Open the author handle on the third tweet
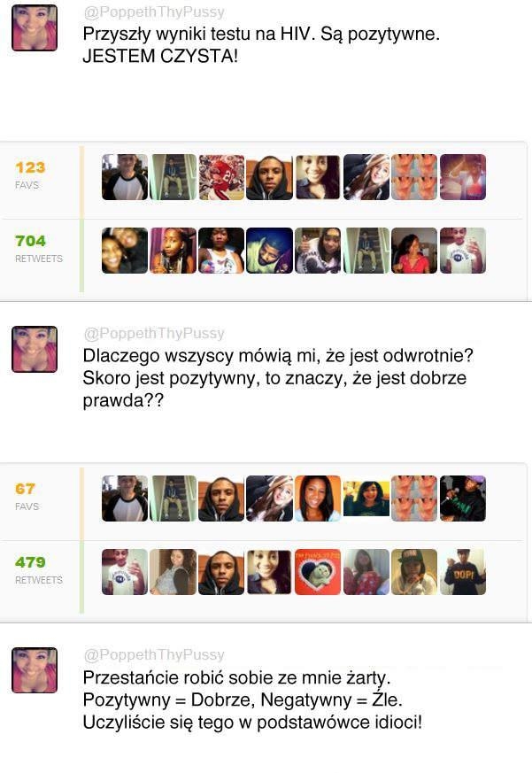The height and width of the screenshot is (773, 532). (154, 654)
